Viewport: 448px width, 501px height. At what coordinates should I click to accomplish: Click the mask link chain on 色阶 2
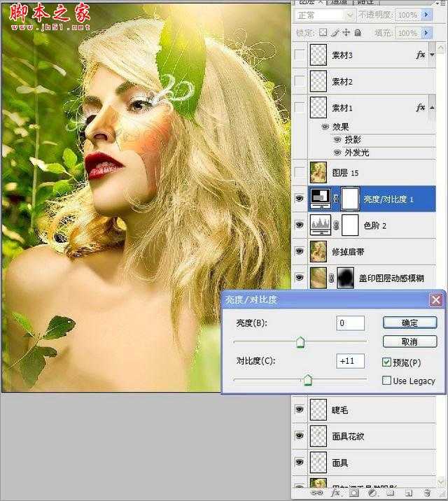336,225
